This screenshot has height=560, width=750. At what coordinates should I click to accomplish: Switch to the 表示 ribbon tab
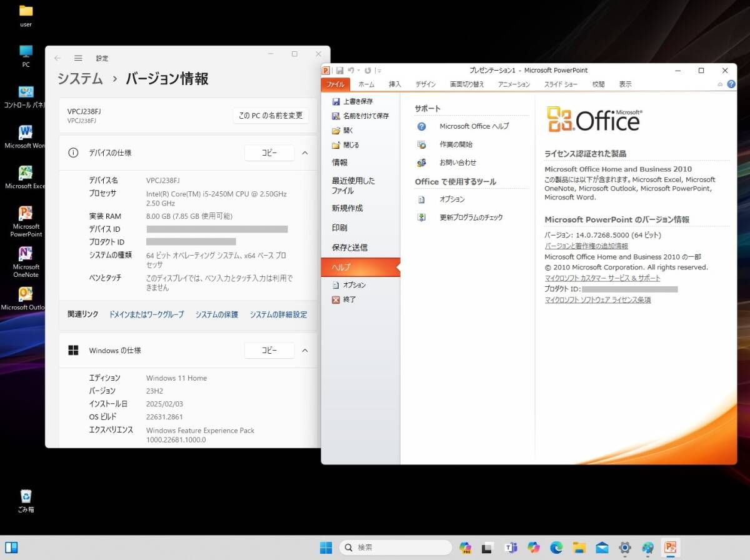[625, 84]
